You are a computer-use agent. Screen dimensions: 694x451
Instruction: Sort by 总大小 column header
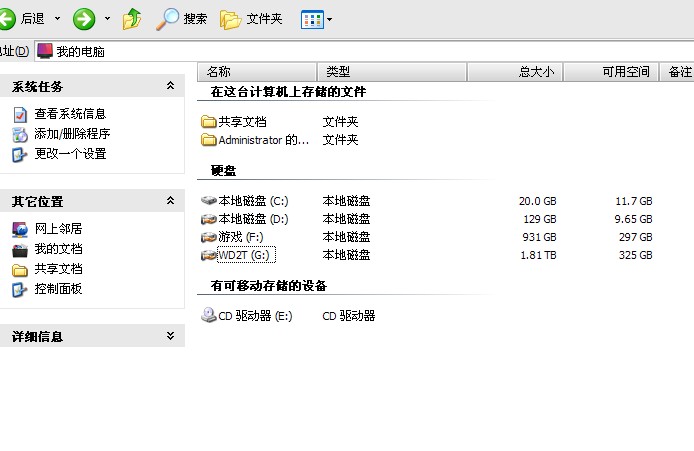click(x=515, y=72)
